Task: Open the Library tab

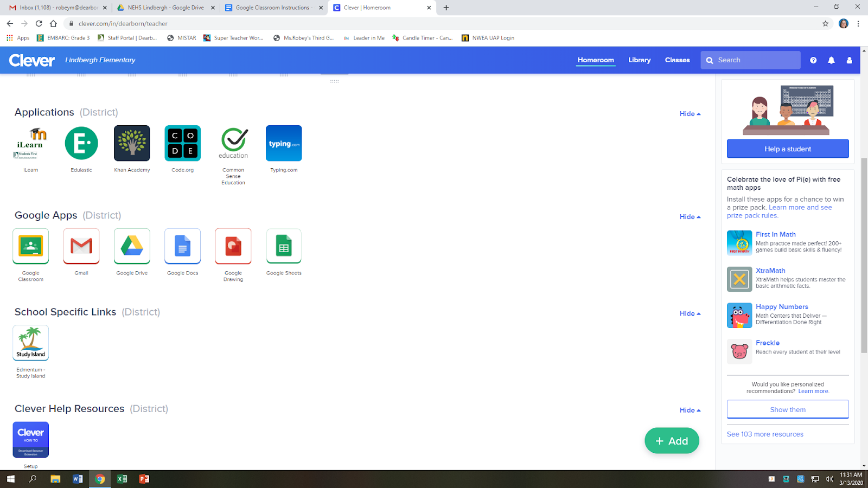Action: [x=640, y=60]
